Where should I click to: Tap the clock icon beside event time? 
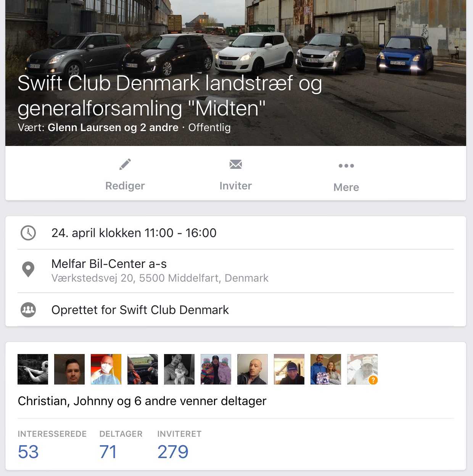pos(28,233)
